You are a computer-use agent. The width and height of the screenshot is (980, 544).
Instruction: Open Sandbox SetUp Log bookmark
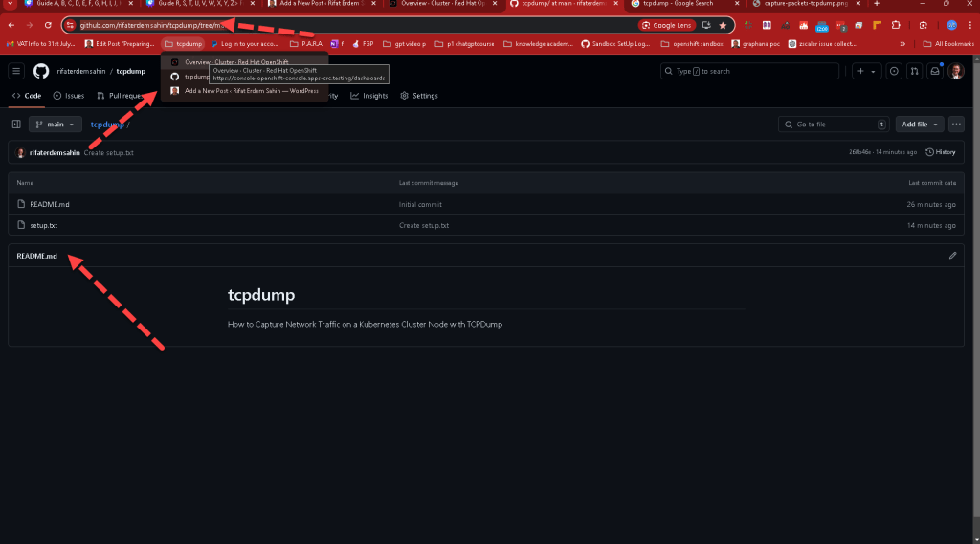615,44
